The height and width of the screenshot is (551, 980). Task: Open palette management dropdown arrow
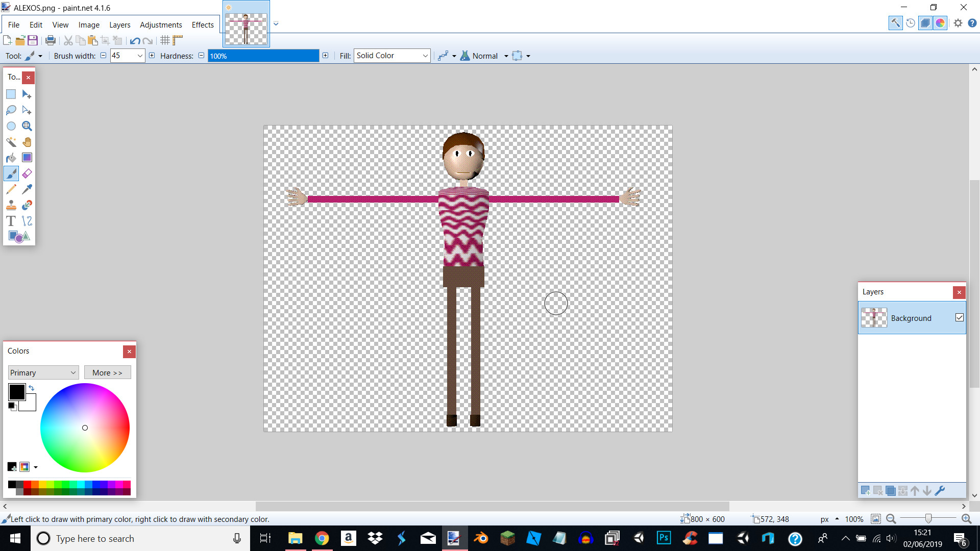click(35, 467)
